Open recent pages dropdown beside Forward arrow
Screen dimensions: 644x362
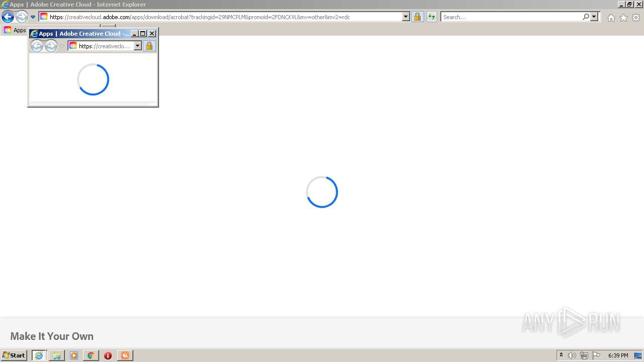tap(33, 17)
